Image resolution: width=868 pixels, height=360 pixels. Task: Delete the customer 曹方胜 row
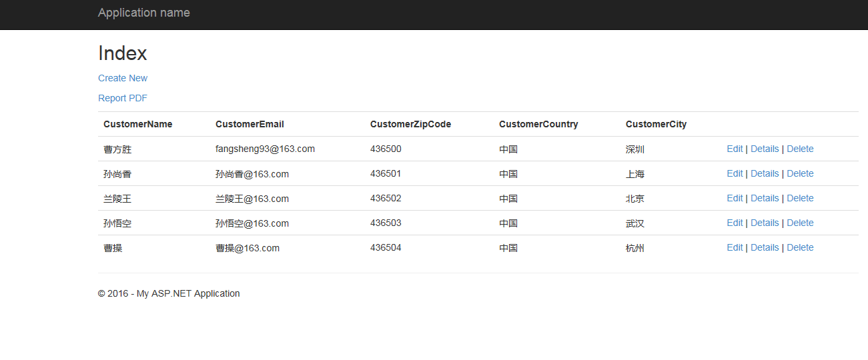(800, 149)
